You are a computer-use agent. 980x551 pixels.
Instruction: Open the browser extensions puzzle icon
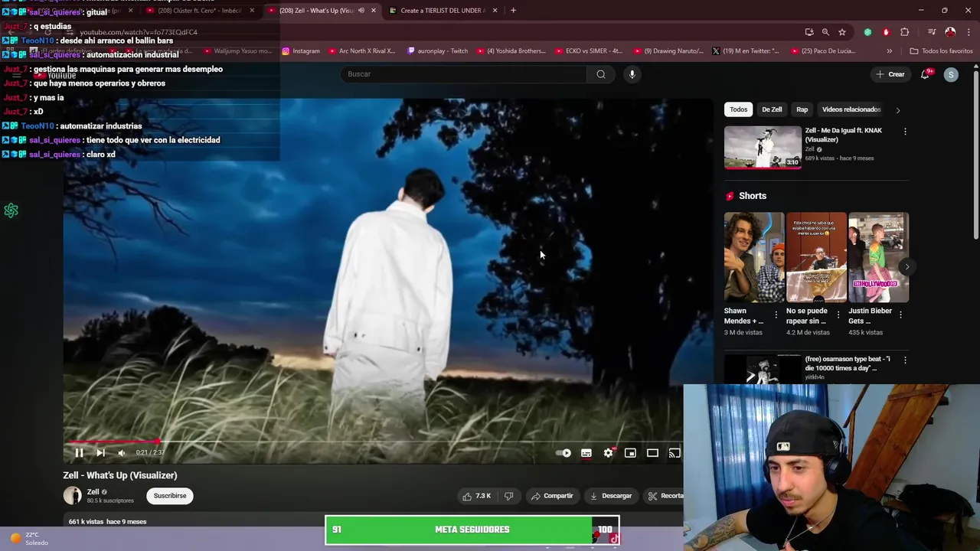click(x=905, y=32)
